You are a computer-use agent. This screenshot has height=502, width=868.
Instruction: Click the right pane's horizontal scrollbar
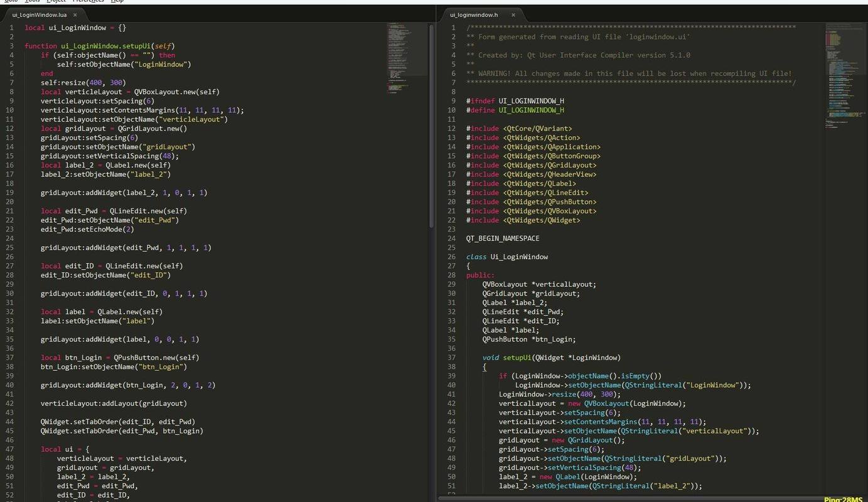628,498
